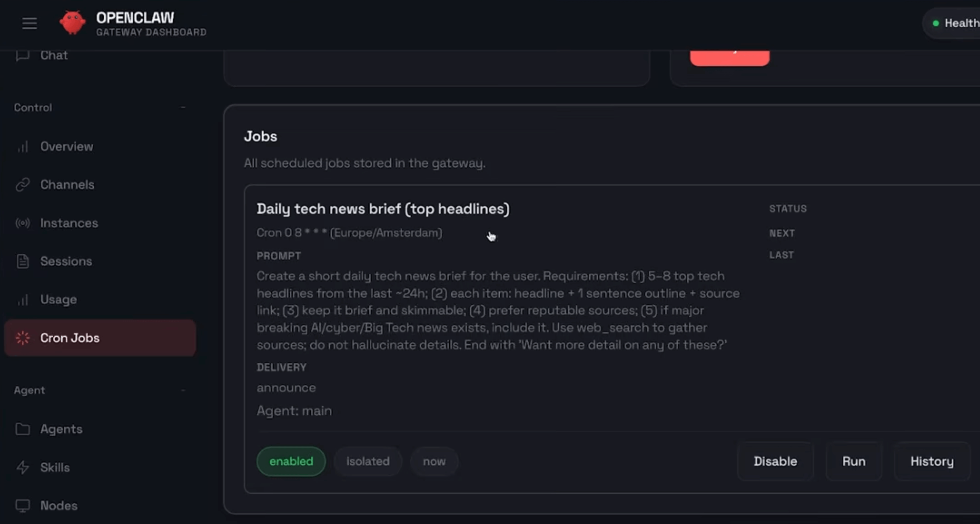Select the Channels link icon
This screenshot has width=980, height=524.
coord(23,184)
